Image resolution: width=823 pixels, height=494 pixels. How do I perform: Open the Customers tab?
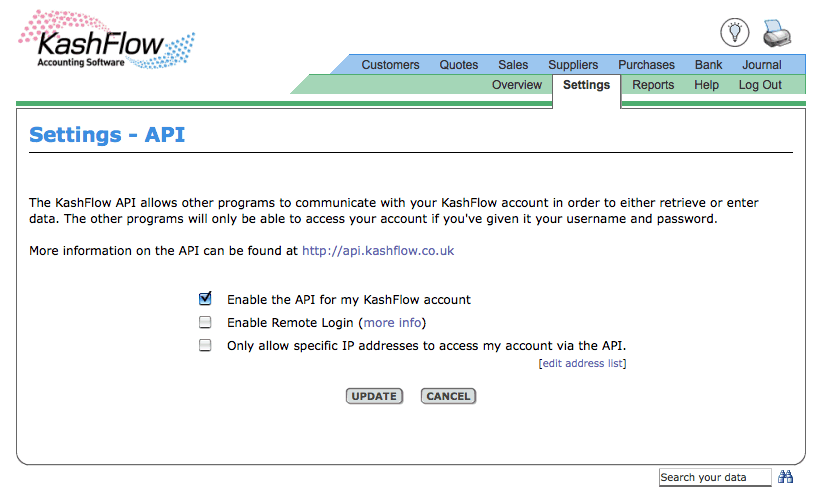pos(390,65)
